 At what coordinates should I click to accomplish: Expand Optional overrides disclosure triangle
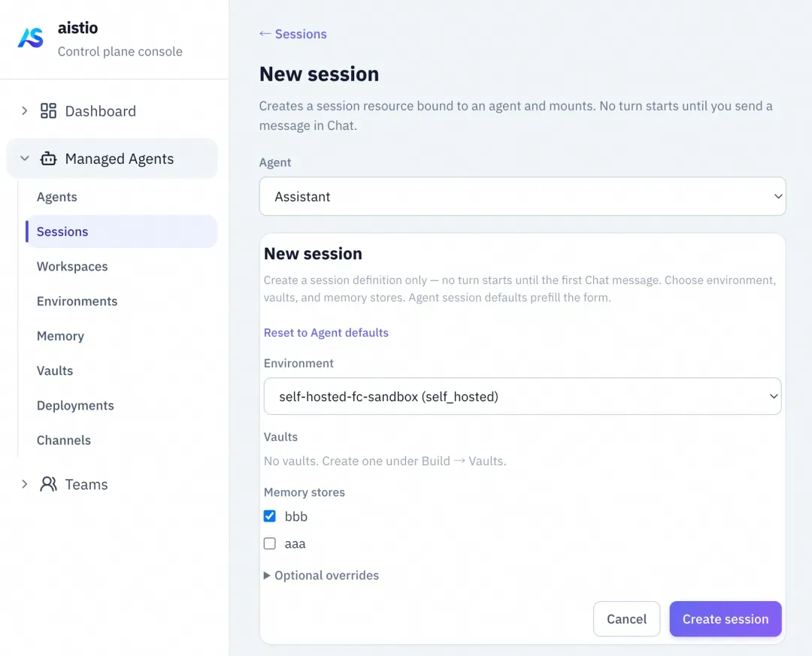tap(267, 576)
